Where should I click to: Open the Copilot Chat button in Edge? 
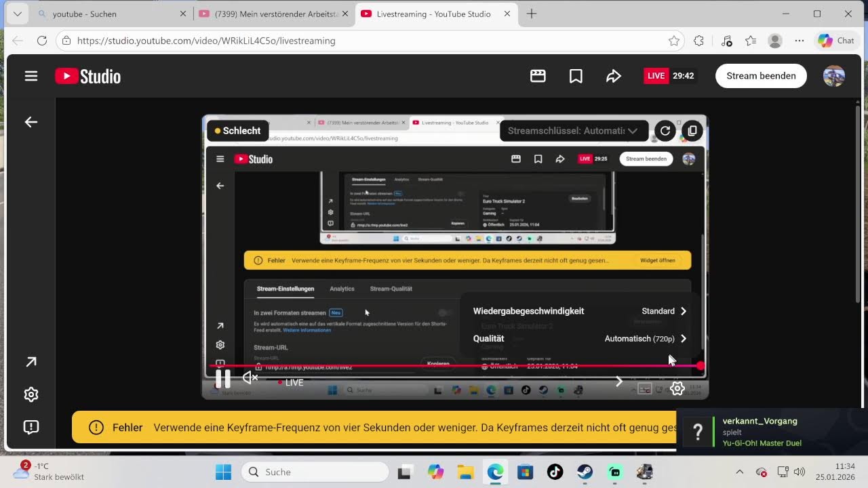835,41
